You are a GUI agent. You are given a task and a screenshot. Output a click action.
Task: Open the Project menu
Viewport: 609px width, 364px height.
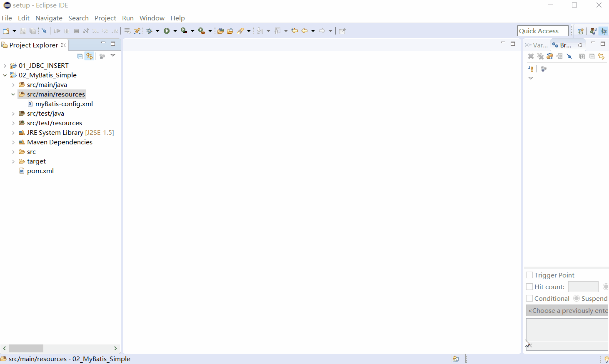(x=105, y=18)
